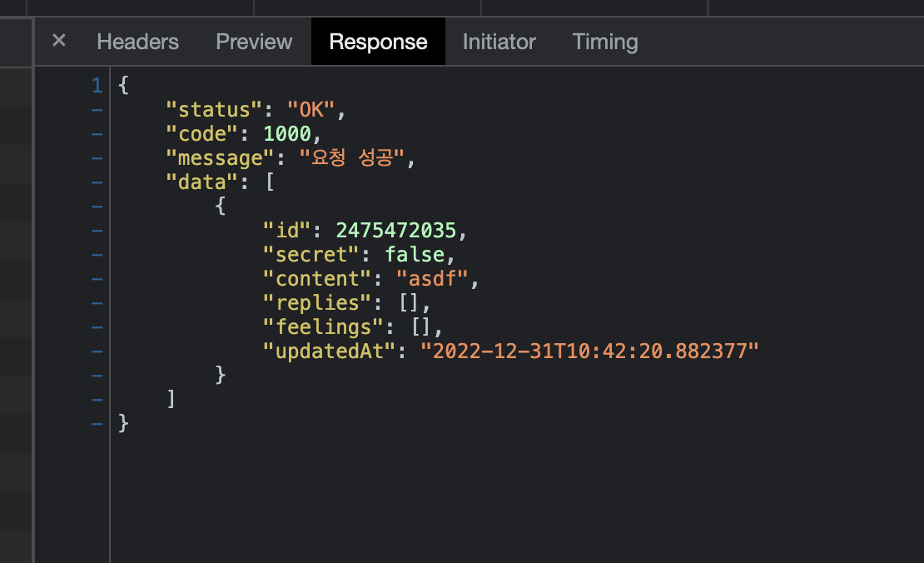924x563 pixels.
Task: Close the request details panel
Action: [59, 41]
